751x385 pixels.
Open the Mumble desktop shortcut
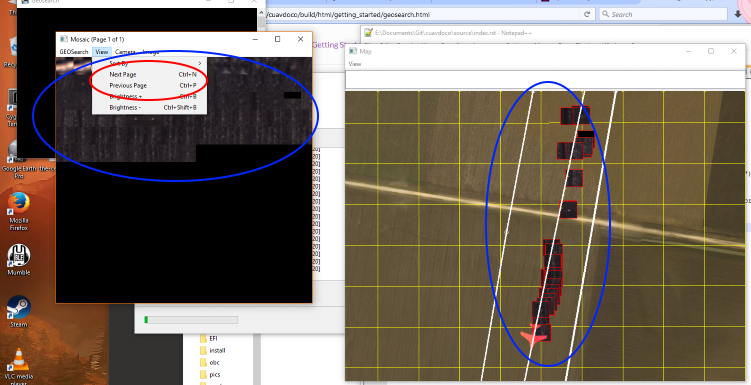19,256
